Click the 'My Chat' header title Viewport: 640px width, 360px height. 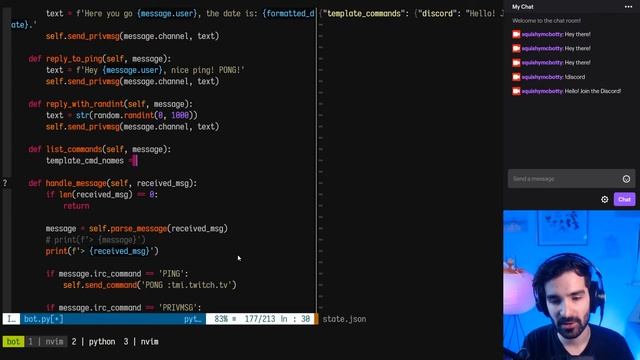[522, 7]
